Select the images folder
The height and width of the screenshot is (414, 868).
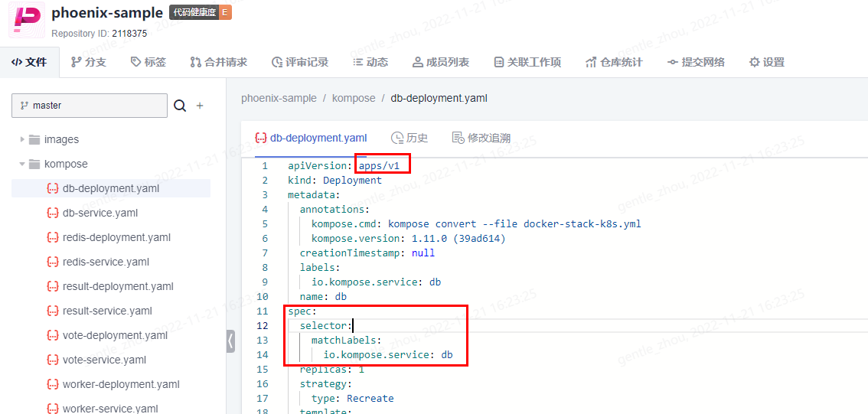pos(61,139)
